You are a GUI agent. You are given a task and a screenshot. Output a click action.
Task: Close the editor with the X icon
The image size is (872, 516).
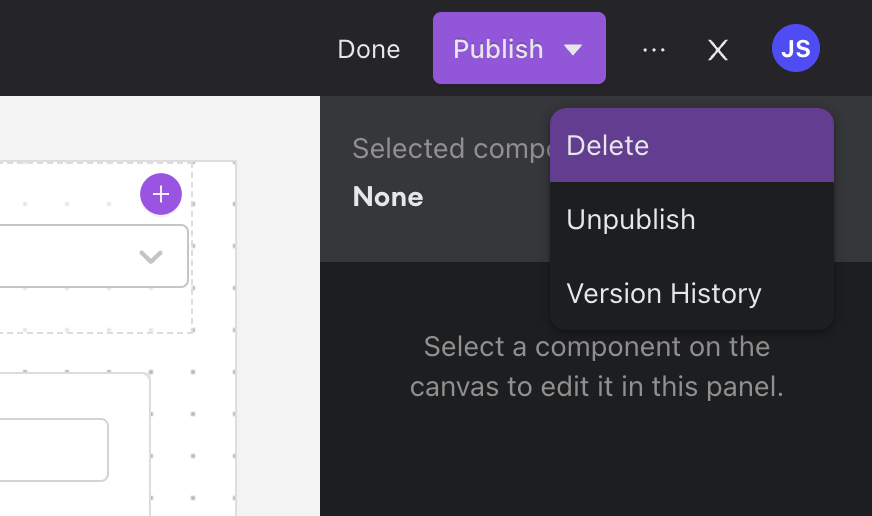point(718,50)
